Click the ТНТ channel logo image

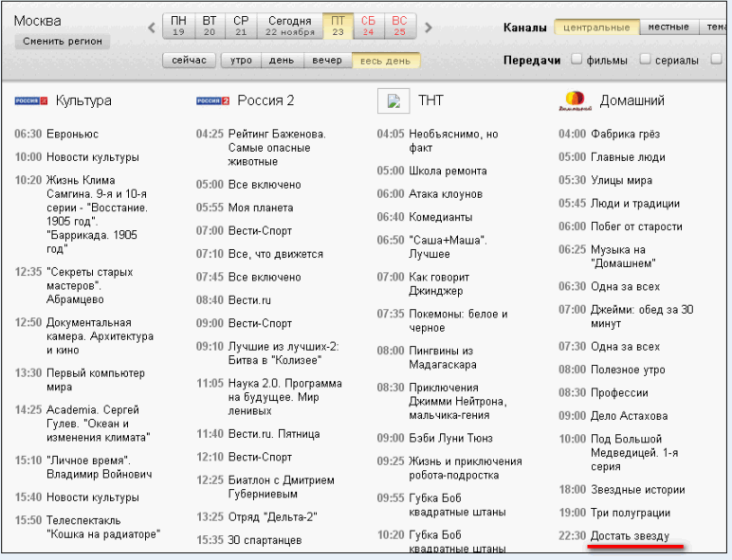pyautogui.click(x=393, y=100)
